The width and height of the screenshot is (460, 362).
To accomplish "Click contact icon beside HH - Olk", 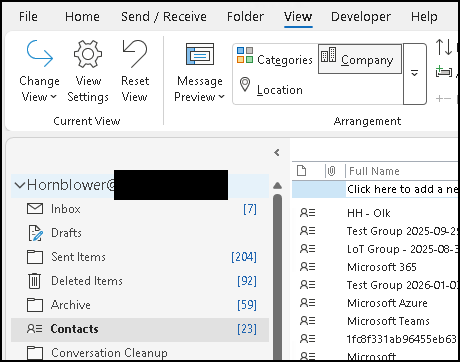I will [x=307, y=213].
